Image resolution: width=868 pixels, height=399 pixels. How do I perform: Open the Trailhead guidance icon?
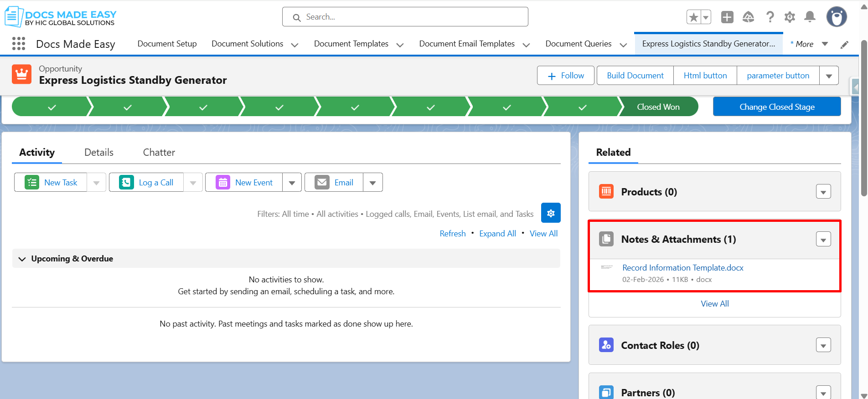(x=748, y=17)
